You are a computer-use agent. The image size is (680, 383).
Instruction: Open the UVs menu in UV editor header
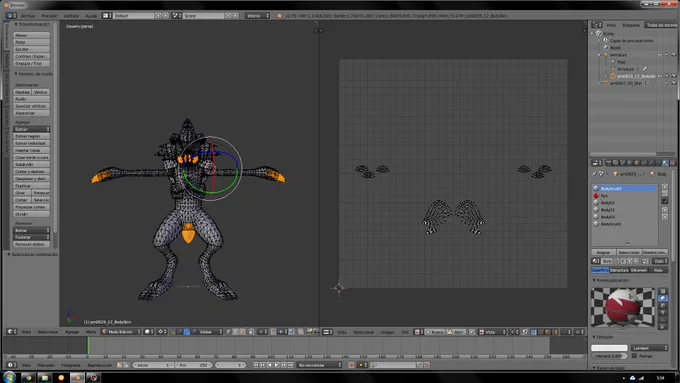coord(405,332)
